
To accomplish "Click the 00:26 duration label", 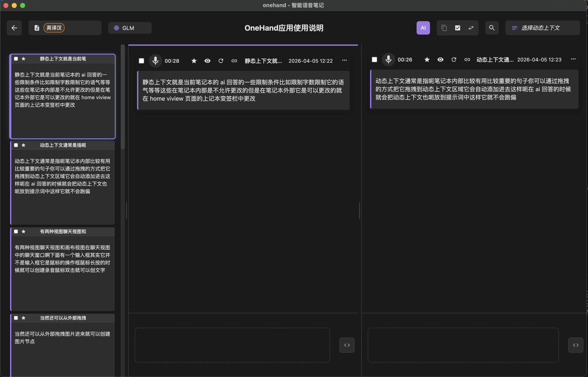I will [405, 60].
